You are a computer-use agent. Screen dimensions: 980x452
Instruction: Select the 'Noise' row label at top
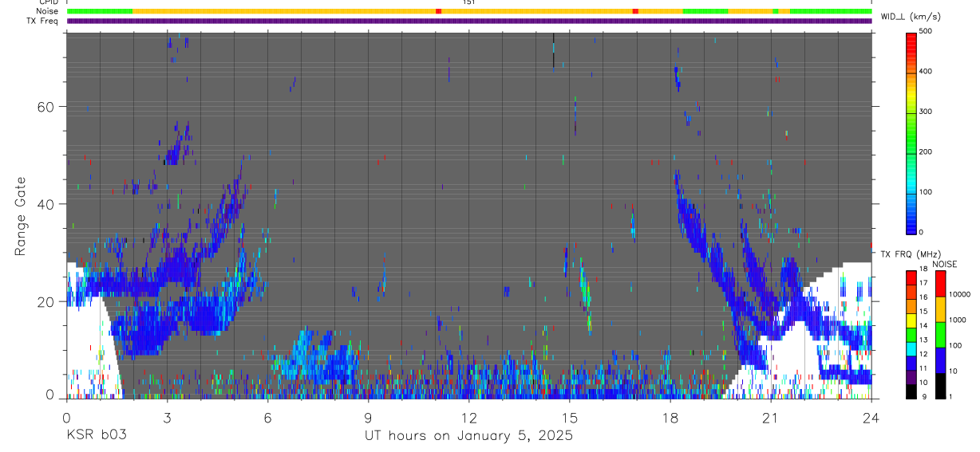[x=48, y=11]
